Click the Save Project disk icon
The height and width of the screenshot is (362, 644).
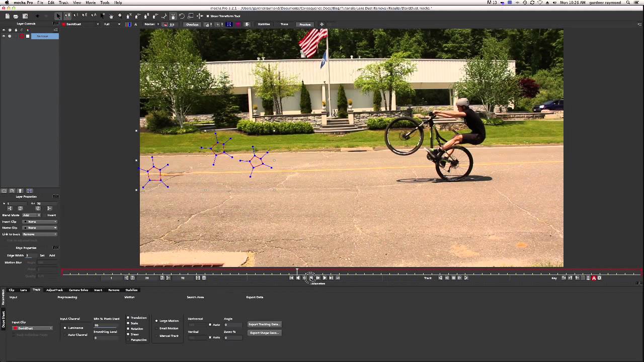pyautogui.click(x=25, y=16)
